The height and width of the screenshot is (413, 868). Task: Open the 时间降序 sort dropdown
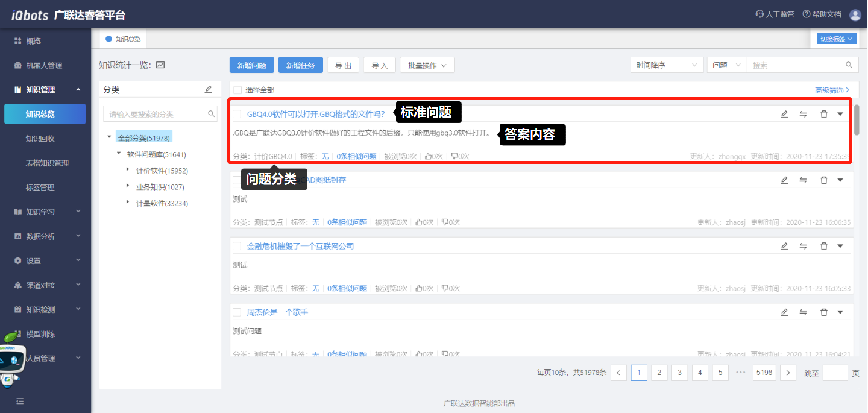coord(667,65)
